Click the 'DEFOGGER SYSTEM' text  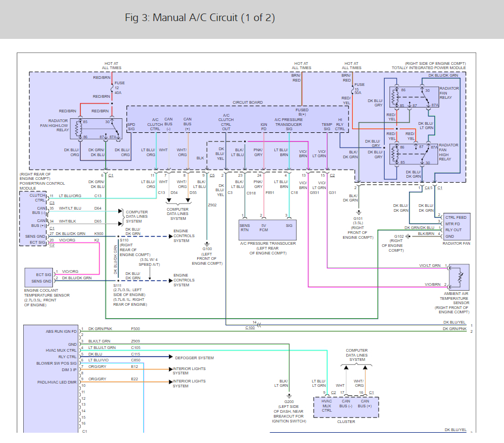click(x=194, y=358)
